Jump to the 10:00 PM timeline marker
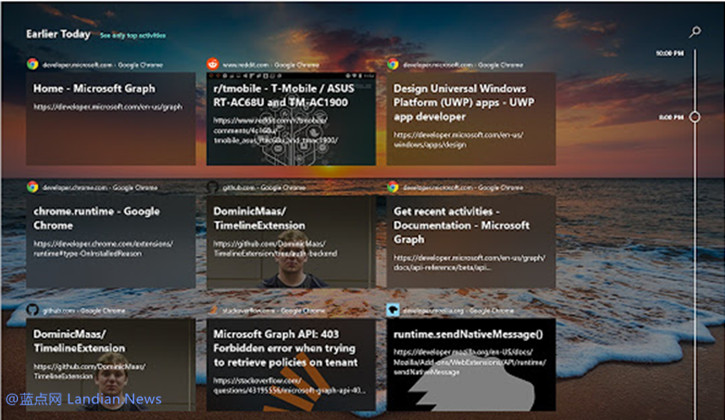725x420 pixels. click(x=668, y=53)
